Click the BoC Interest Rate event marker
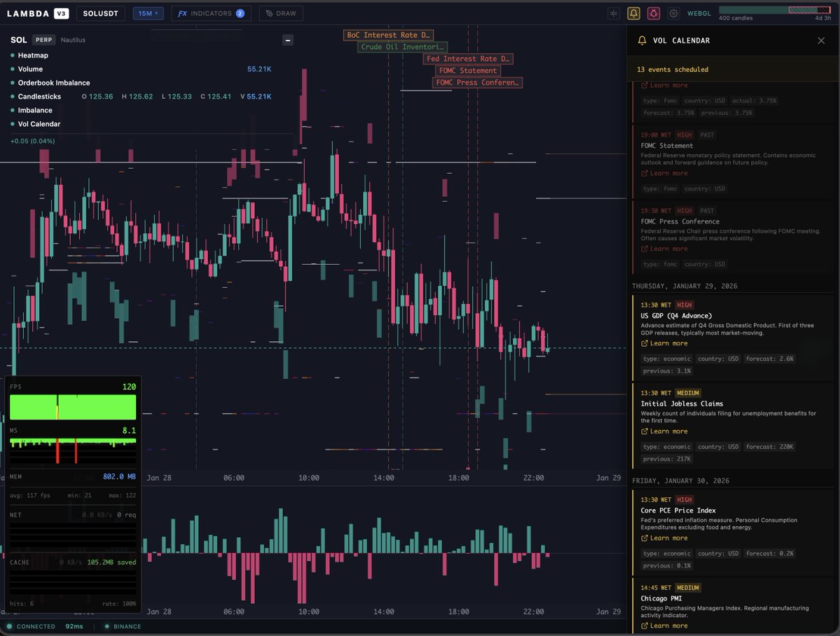Screen dimensions: 840x636 [x=388, y=35]
